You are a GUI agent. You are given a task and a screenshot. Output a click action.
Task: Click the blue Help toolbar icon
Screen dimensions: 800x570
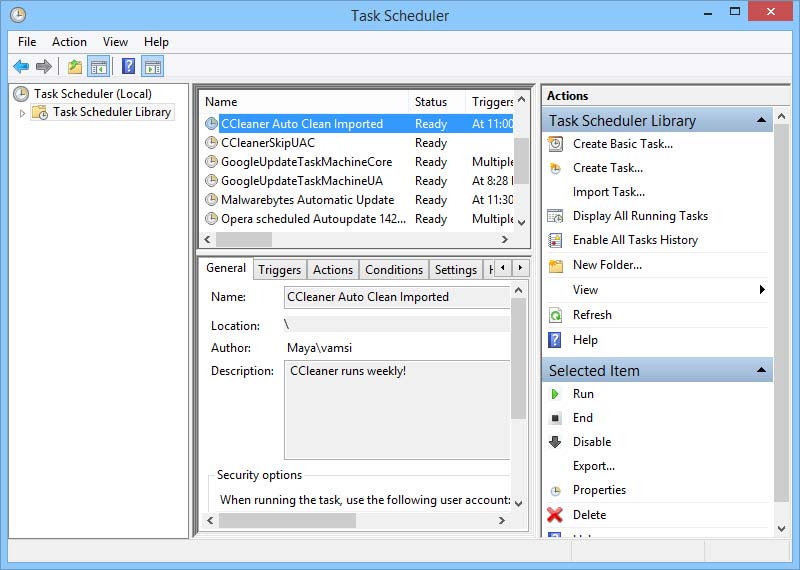[129, 66]
